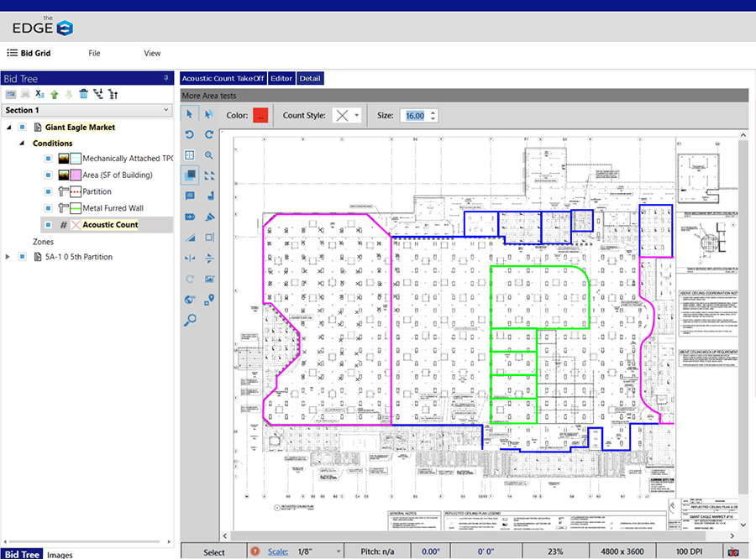Click the green up arrow in Bid Tree
This screenshot has height=559, width=756.
54,94
